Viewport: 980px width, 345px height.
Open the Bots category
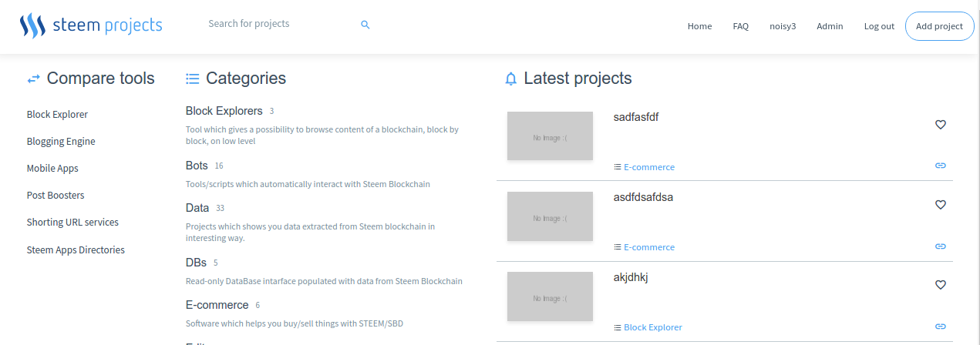[197, 166]
